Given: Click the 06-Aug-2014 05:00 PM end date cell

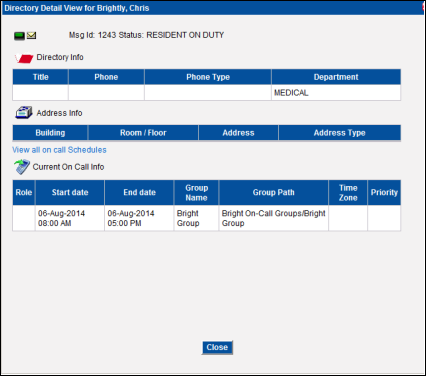Looking at the screenshot, I should [x=139, y=218].
